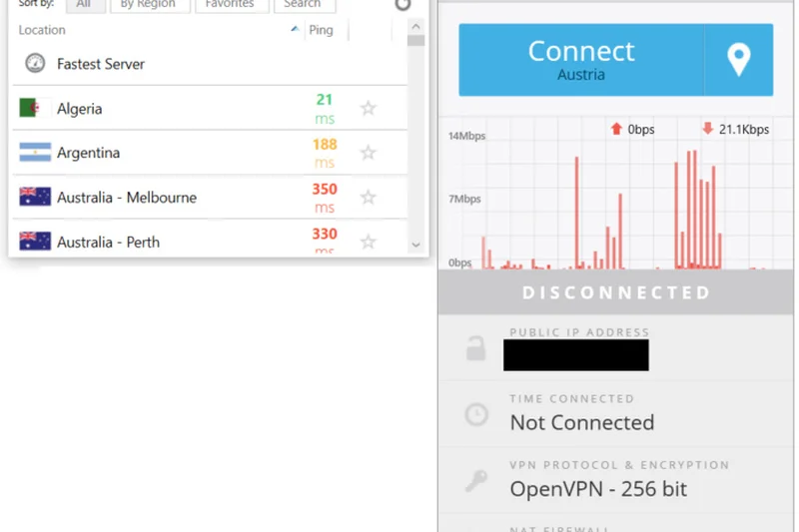Click the Connect Austria button

[x=581, y=60]
